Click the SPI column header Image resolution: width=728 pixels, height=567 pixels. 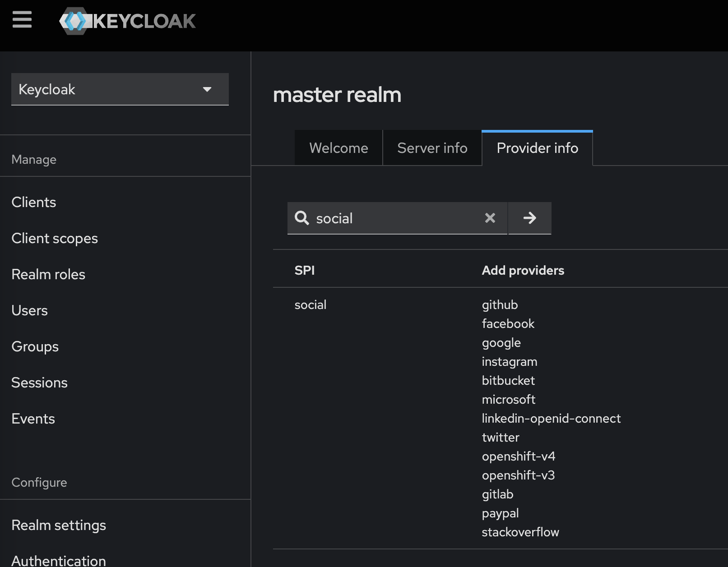(x=305, y=270)
